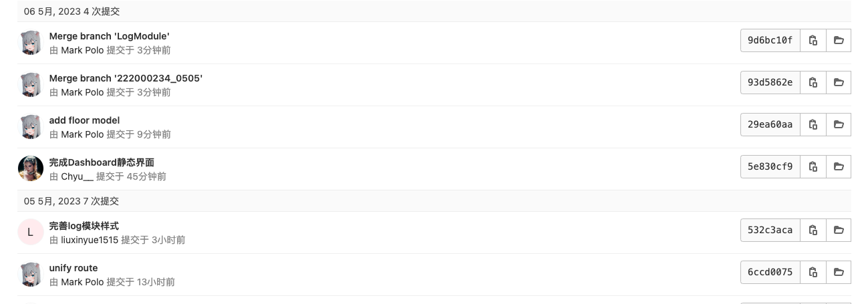Copy commit SHA 532c3aca

[x=813, y=231]
